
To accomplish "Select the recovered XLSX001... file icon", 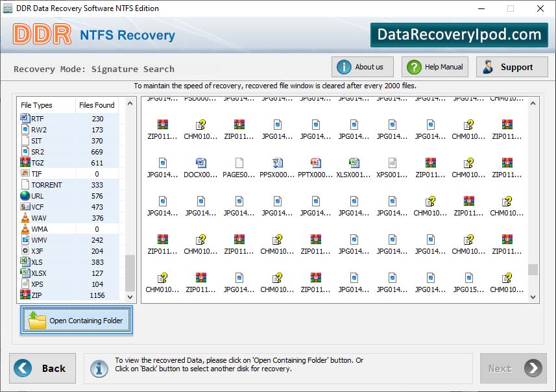I will click(x=354, y=163).
